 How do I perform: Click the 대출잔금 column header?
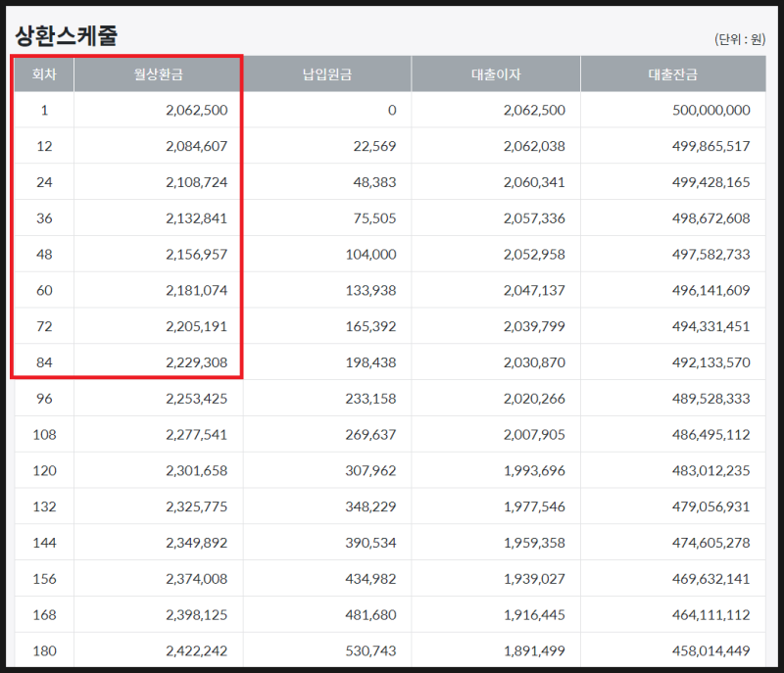tap(673, 74)
